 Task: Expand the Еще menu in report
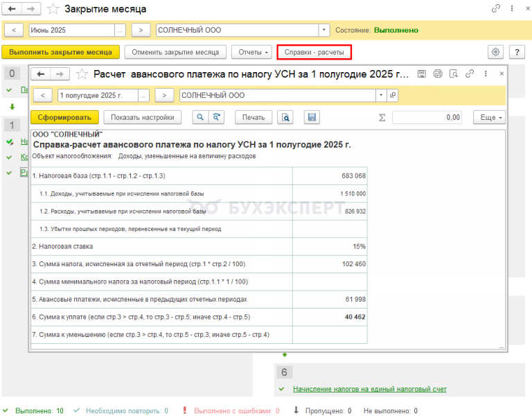493,117
